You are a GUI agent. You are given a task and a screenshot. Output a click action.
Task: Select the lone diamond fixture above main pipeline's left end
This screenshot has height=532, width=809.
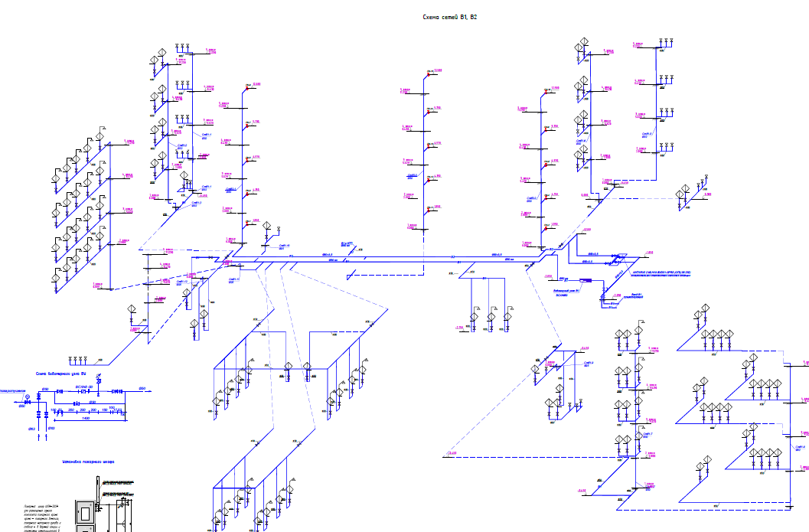[x=267, y=227]
